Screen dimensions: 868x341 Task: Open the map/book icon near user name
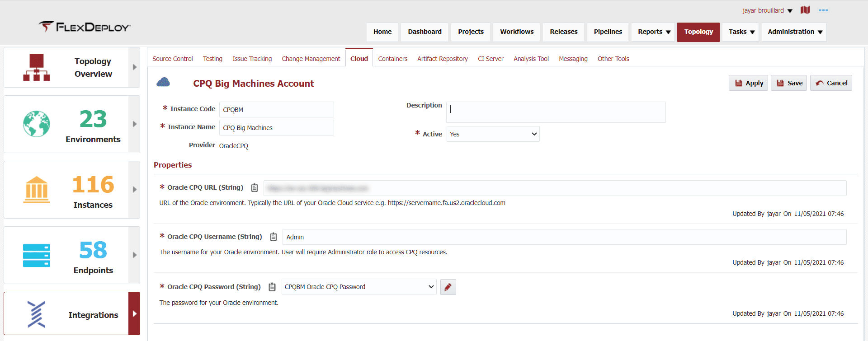[805, 10]
